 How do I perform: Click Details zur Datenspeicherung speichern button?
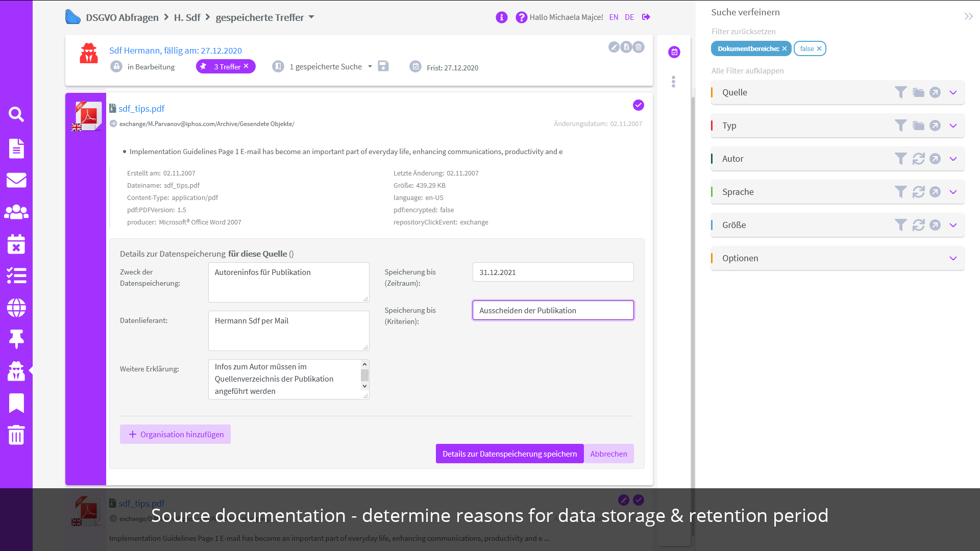(509, 454)
